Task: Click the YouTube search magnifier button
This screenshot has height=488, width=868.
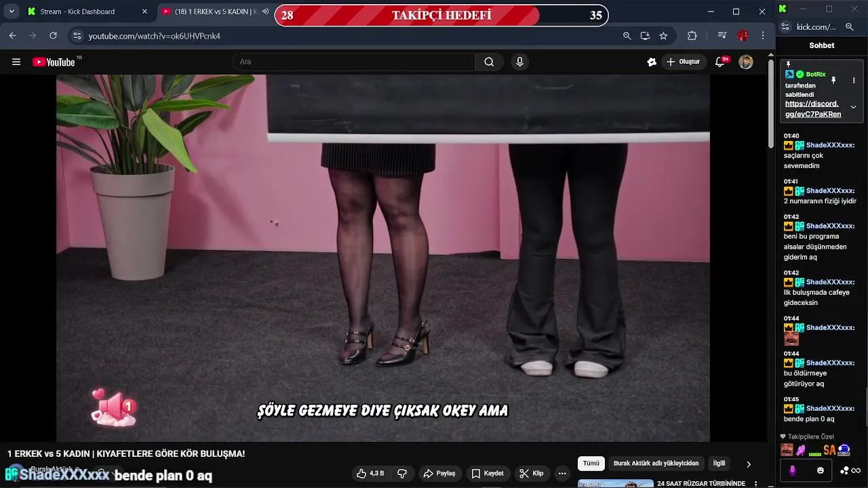Action: [489, 62]
